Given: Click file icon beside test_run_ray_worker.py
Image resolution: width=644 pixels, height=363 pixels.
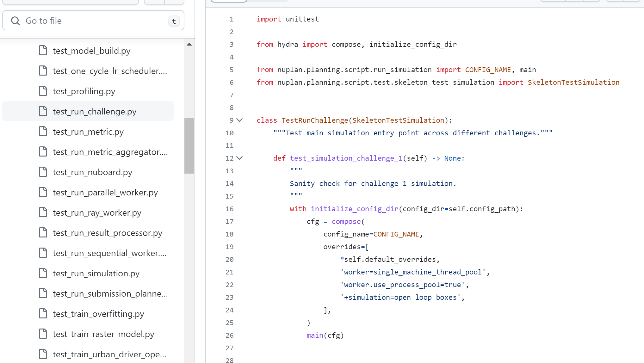Looking at the screenshot, I should point(43,212).
